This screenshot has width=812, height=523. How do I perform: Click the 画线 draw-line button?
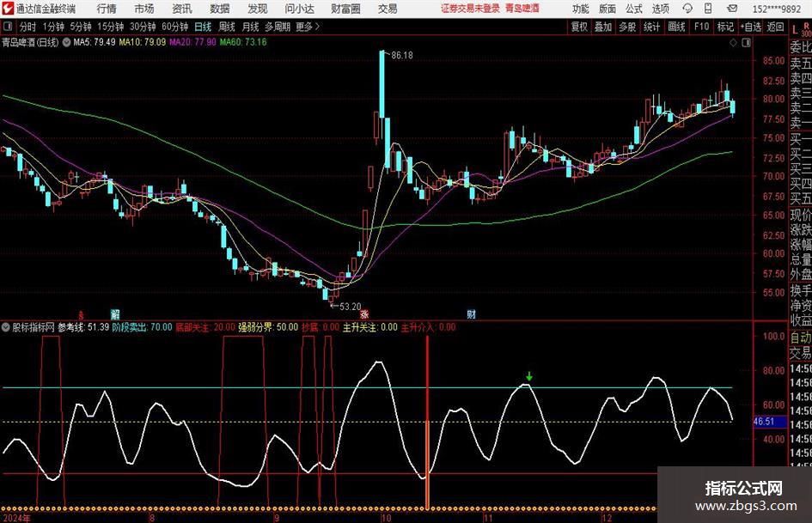pyautogui.click(x=676, y=27)
